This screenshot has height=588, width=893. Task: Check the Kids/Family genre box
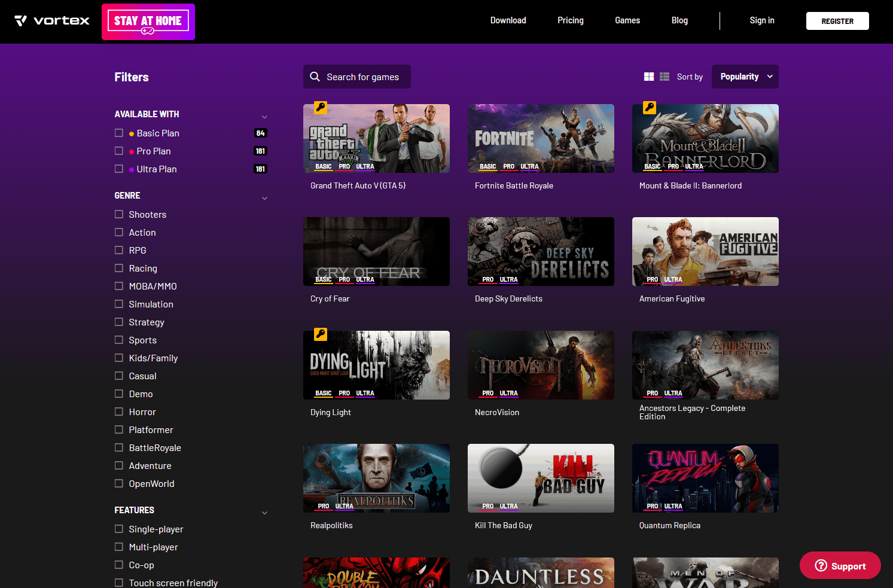coord(119,358)
